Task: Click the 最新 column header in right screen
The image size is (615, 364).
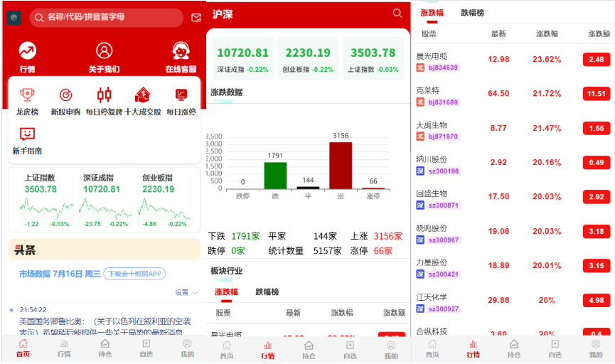Action: point(498,33)
